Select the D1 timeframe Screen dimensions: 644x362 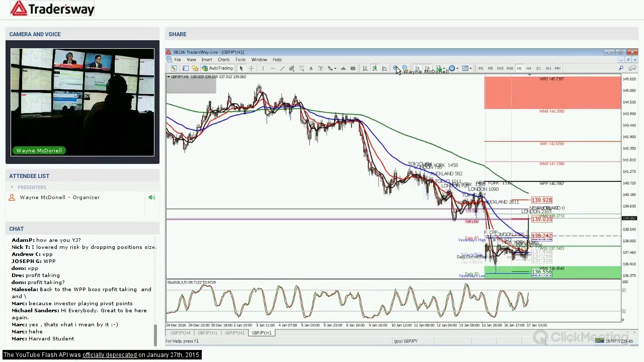[x=538, y=68]
